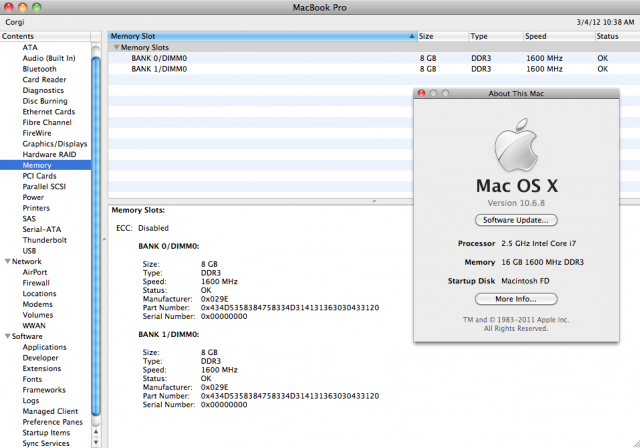Click the window resize corner grip
The width and height of the screenshot is (640, 448).
636,444
